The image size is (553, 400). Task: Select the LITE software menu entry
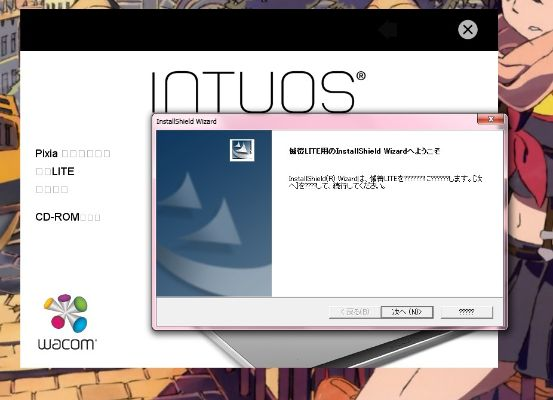(55, 171)
